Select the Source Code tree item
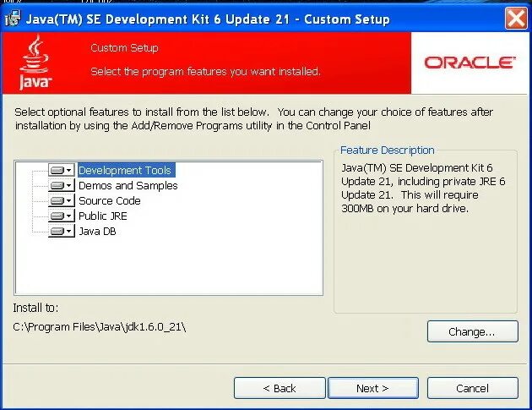 click(110, 200)
